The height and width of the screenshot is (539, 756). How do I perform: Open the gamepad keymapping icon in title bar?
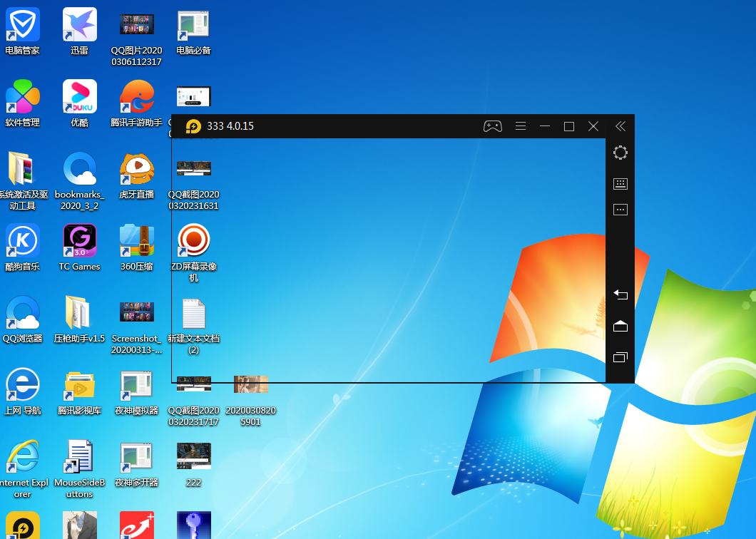[x=492, y=126]
